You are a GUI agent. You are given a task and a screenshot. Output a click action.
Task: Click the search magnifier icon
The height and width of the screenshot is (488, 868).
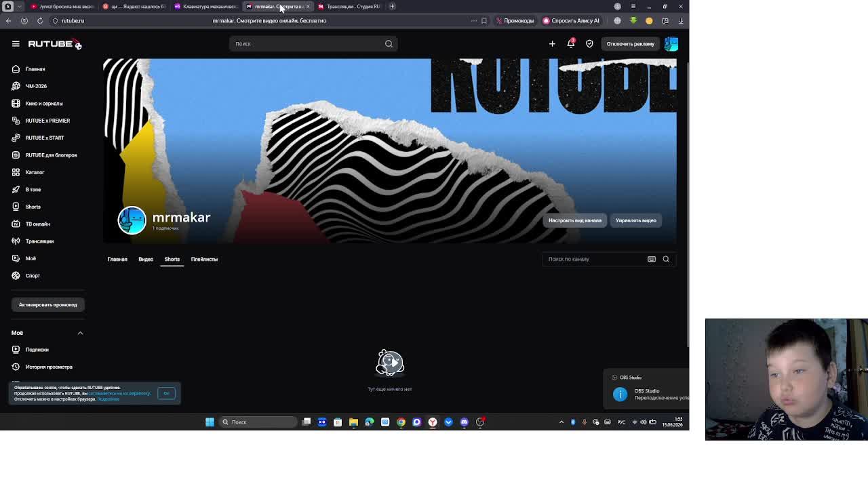click(389, 44)
